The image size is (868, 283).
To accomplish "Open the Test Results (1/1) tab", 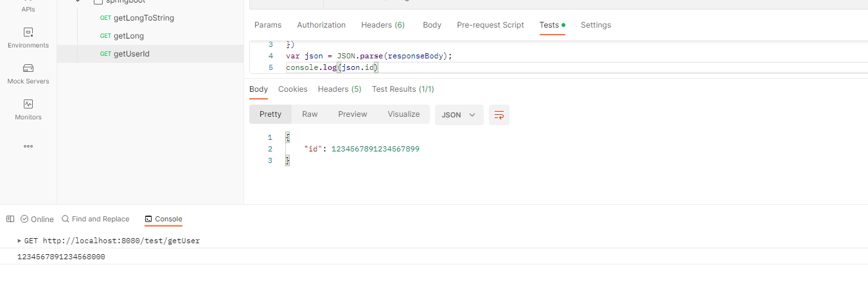I will 403,89.
